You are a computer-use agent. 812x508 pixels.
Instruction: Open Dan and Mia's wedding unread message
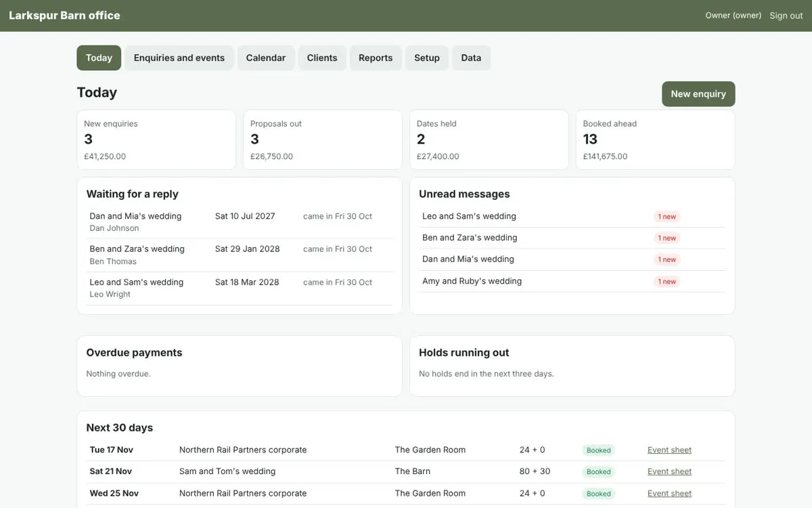468,259
